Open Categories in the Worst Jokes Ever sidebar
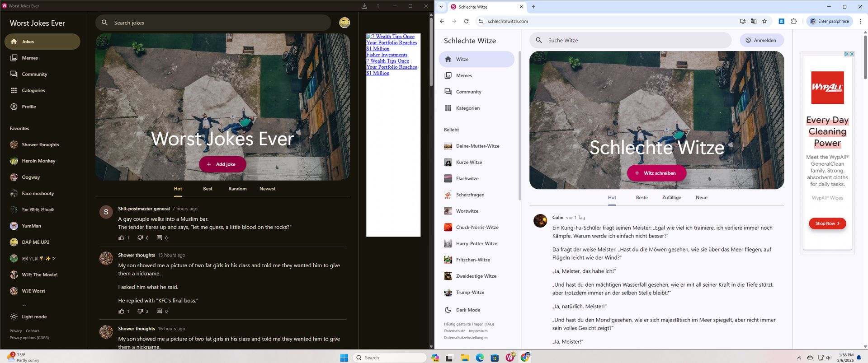 [x=33, y=90]
